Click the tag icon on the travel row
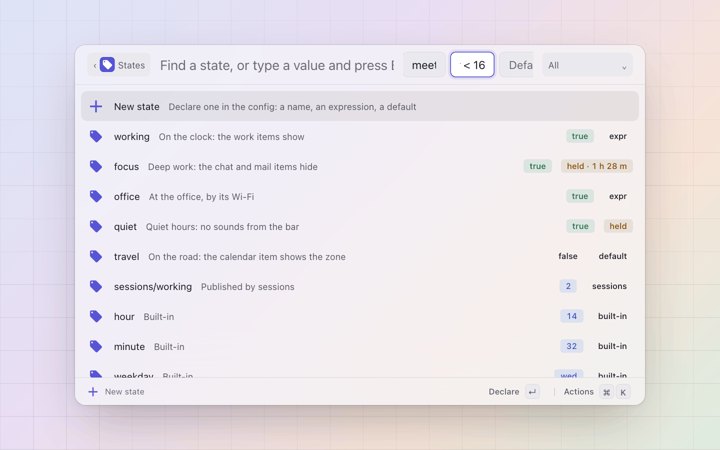The height and width of the screenshot is (450, 720). tap(96, 256)
